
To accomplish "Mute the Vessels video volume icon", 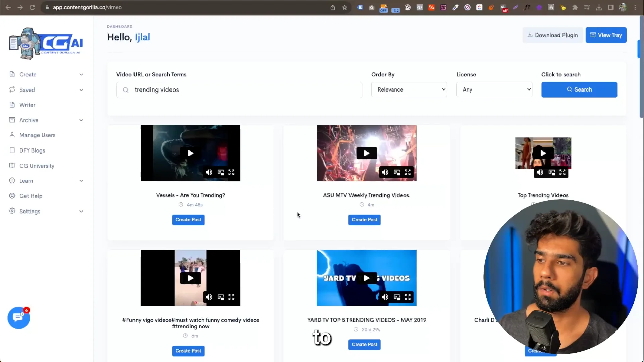I will [209, 172].
